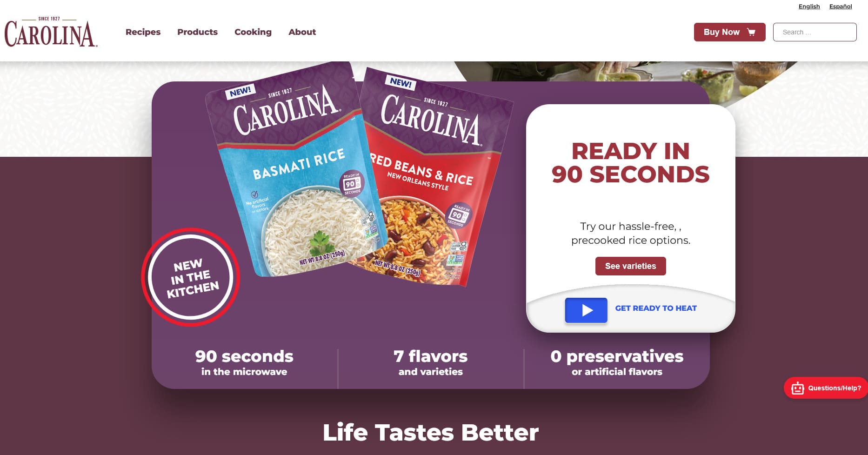Click the READY IN 90 SECONDS heading

click(630, 163)
